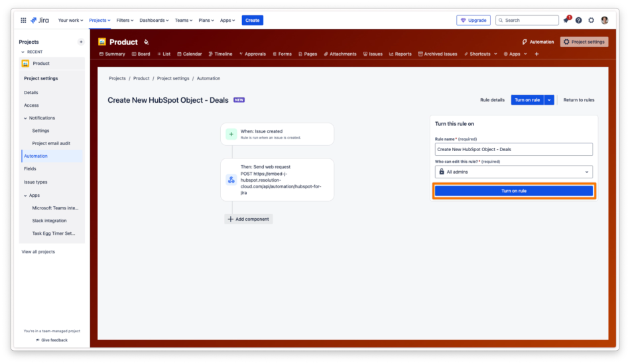Screen dimensions: 630x364
Task: Open the Filters dropdown menu
Action: 125,20
